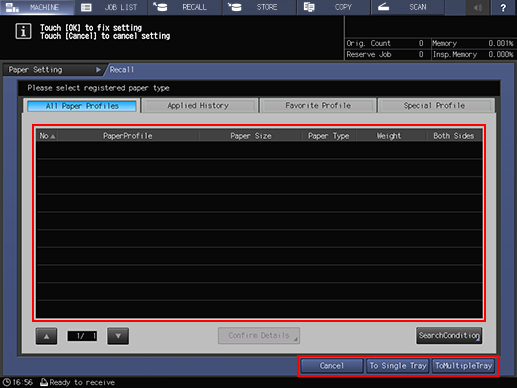The width and height of the screenshot is (517, 388).
Task: Apply profile with To Single Tray
Action: (398, 366)
